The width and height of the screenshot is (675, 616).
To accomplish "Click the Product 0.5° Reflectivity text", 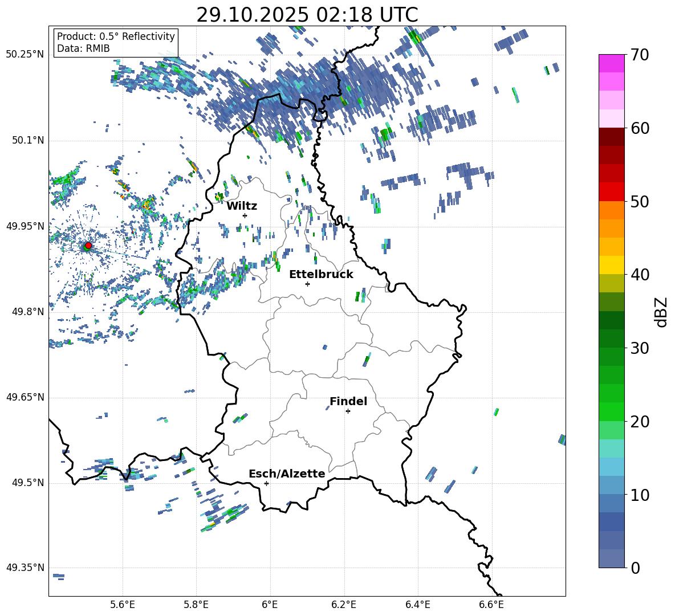I will click(116, 36).
